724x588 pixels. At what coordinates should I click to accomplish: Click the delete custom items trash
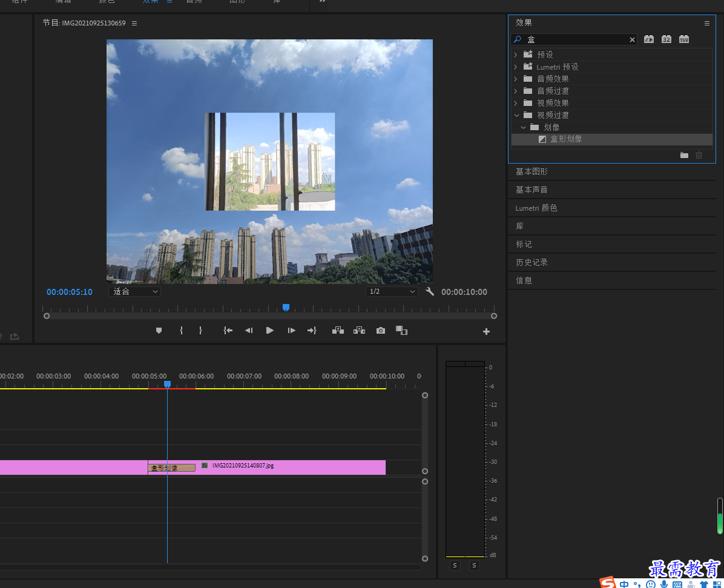pos(699,155)
